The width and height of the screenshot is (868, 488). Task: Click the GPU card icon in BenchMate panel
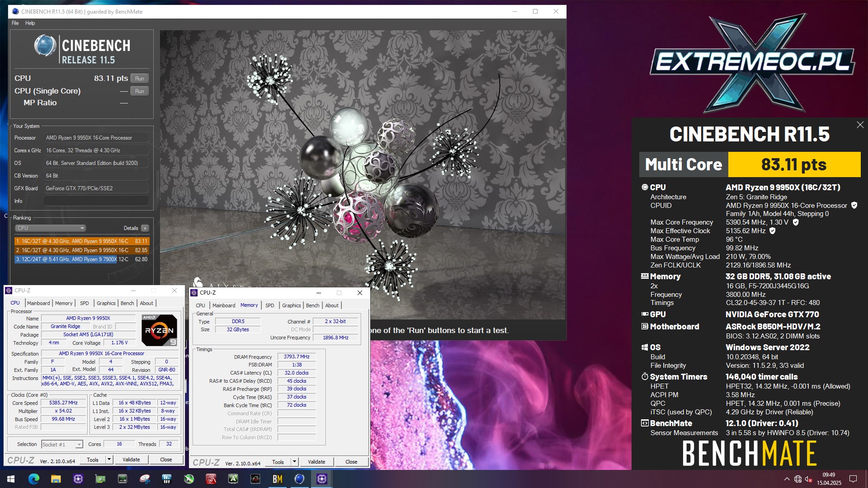tap(645, 314)
